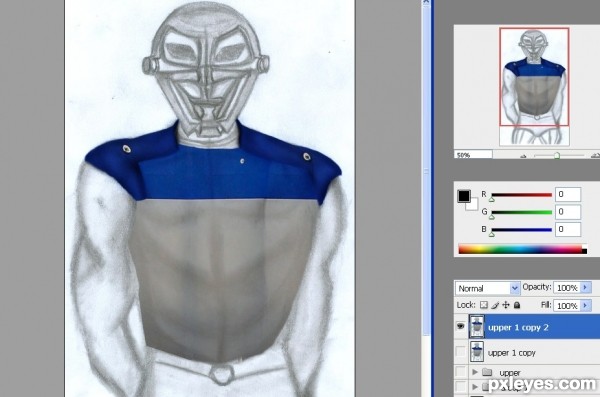
Task: Click the background white color swatch
Action: coord(472,205)
